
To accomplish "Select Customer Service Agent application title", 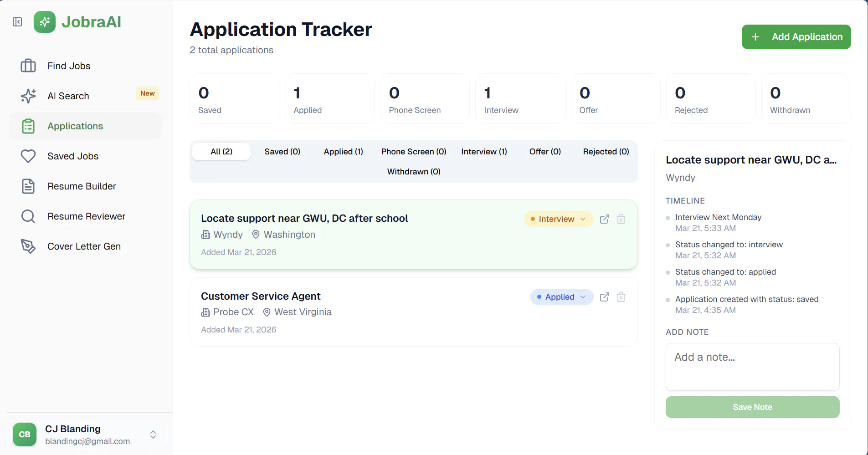I will [x=261, y=296].
